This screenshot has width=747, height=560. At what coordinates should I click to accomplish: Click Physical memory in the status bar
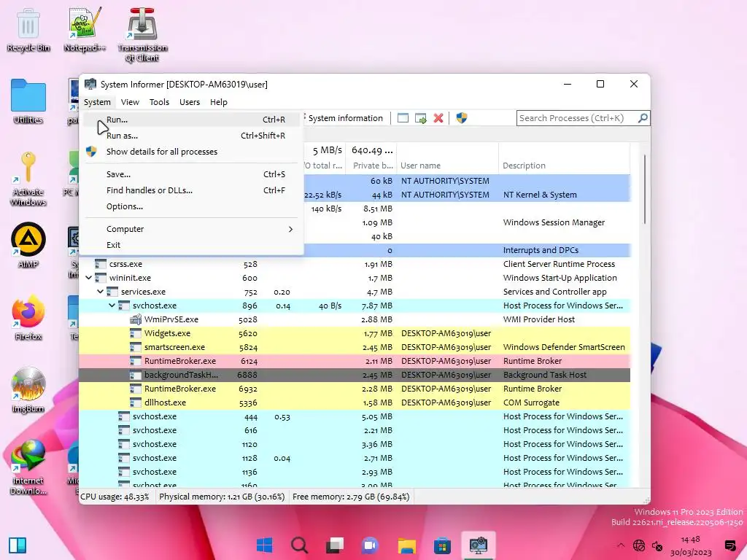click(x=222, y=497)
